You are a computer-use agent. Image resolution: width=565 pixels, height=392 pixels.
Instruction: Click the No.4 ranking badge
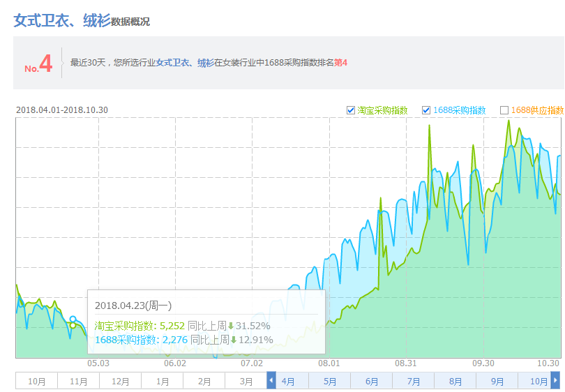point(39,64)
